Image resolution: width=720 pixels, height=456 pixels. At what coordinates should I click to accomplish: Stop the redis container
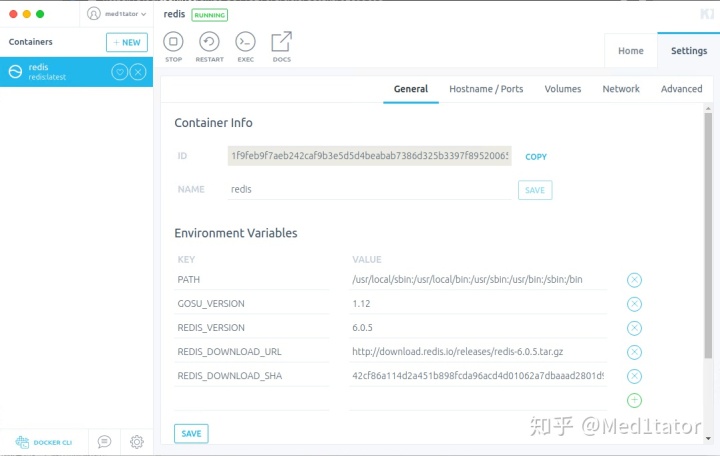[x=173, y=42]
